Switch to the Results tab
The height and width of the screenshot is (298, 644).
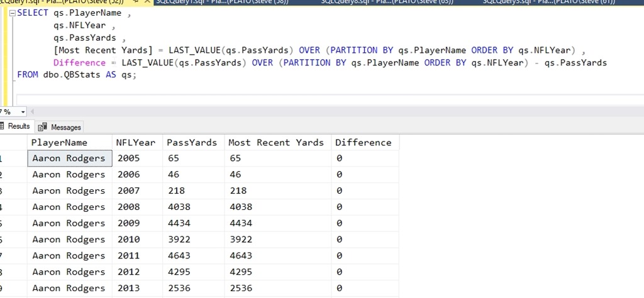[x=18, y=126]
